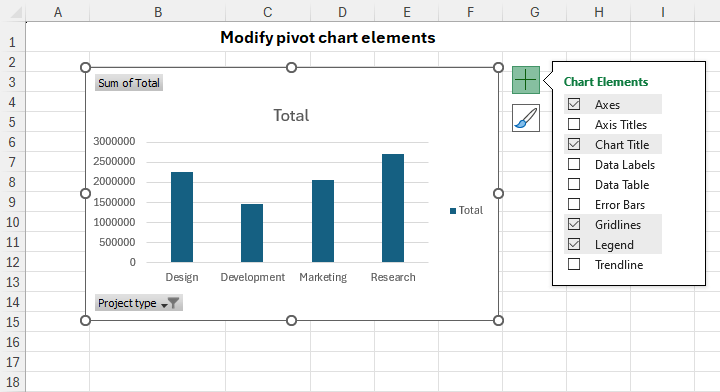Enable the Axis Titles checkbox

(x=574, y=124)
